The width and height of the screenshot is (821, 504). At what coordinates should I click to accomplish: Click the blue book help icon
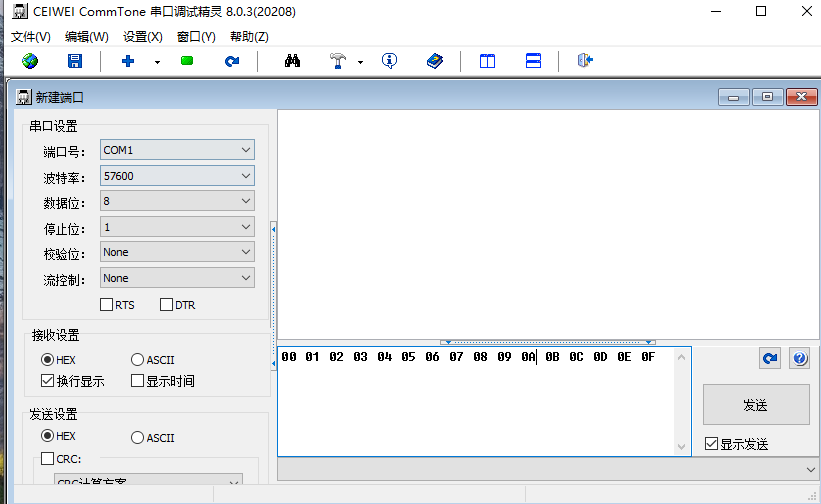point(435,61)
